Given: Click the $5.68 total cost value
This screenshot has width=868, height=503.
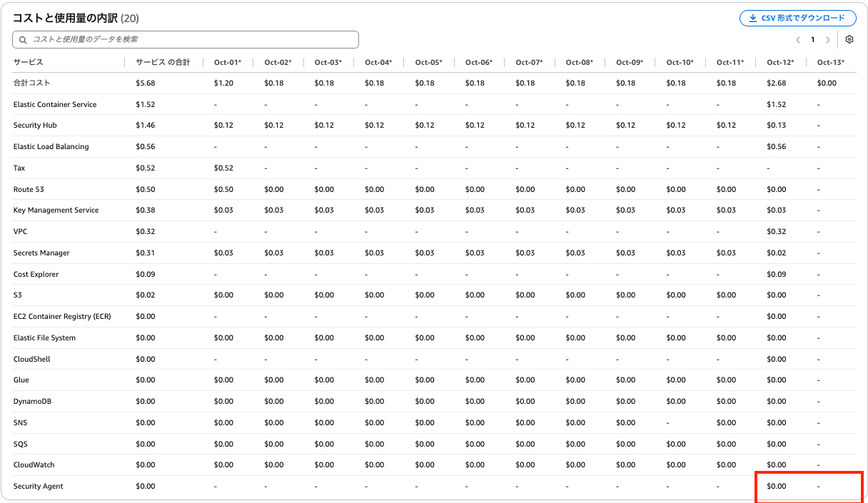Looking at the screenshot, I should [x=145, y=83].
